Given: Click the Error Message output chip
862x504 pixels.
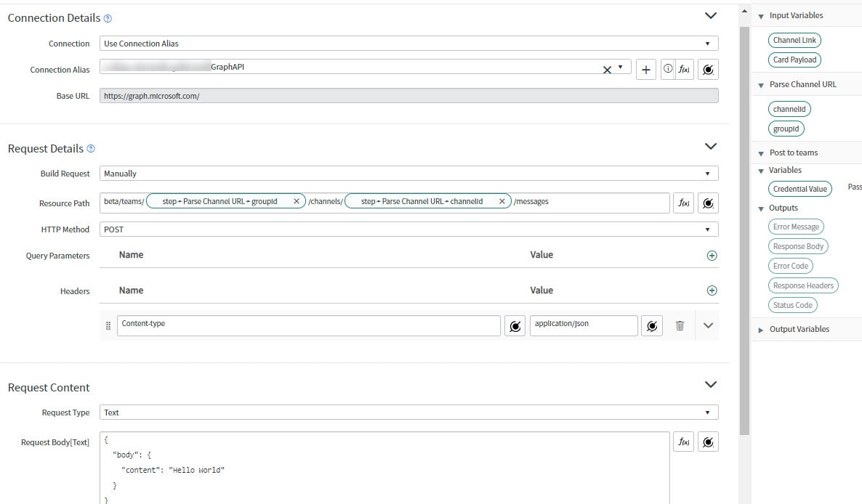Looking at the screenshot, I should [x=796, y=226].
